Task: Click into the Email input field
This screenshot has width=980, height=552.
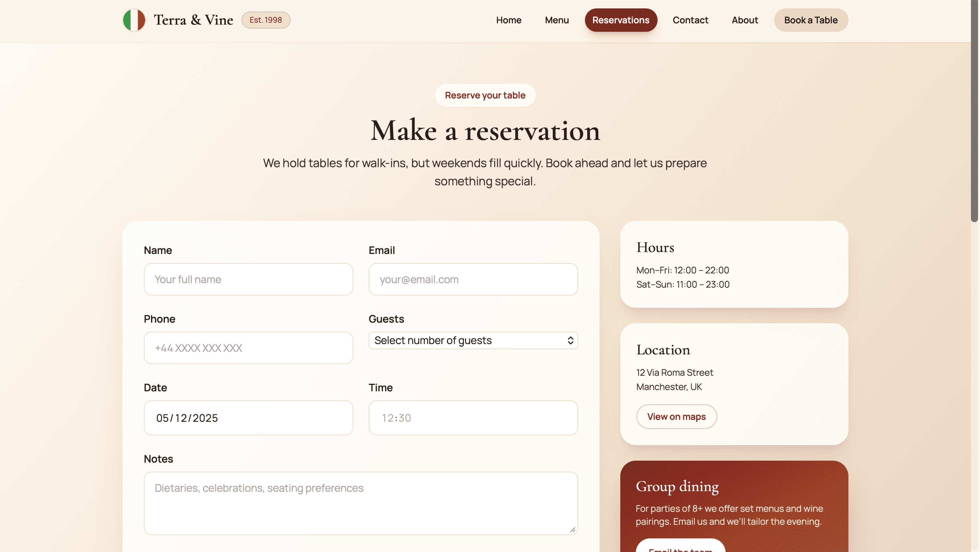Action: coord(473,279)
